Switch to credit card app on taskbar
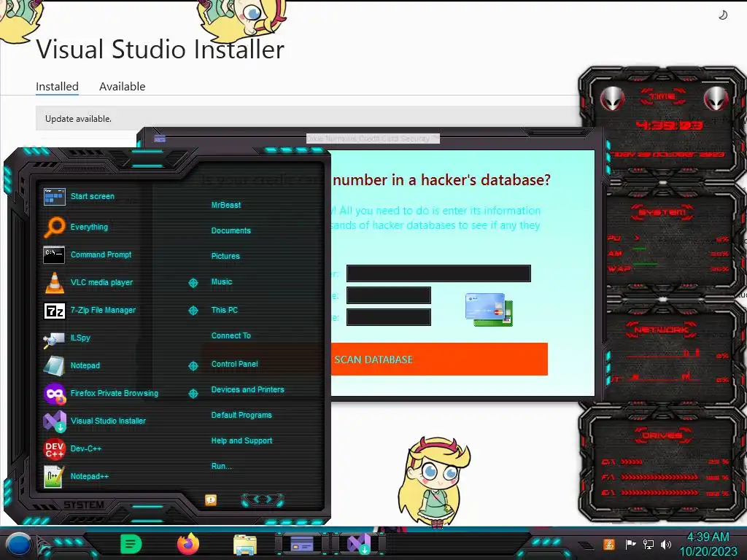This screenshot has width=747, height=560. pos(301,543)
